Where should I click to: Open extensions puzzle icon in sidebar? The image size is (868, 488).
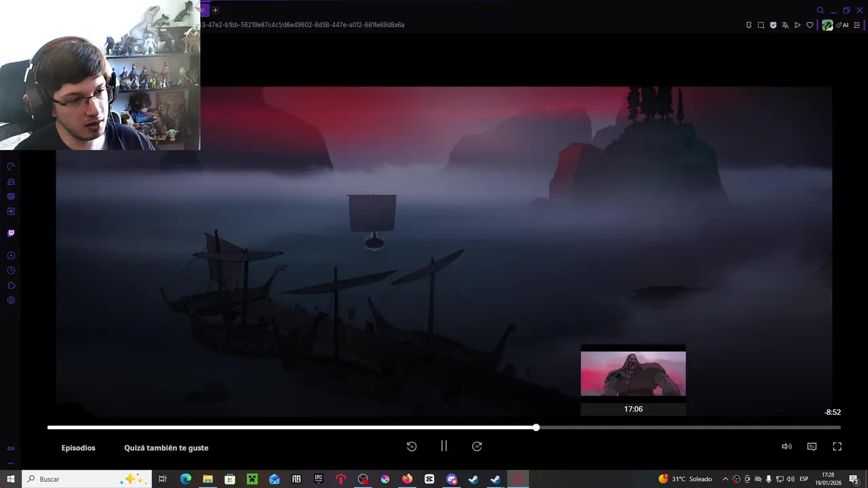[x=11, y=285]
